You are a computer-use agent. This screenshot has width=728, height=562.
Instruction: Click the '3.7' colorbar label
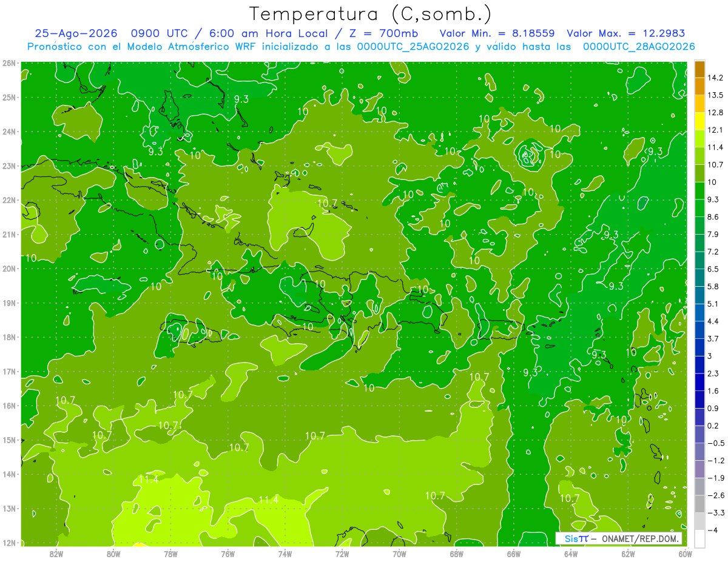pos(714,338)
